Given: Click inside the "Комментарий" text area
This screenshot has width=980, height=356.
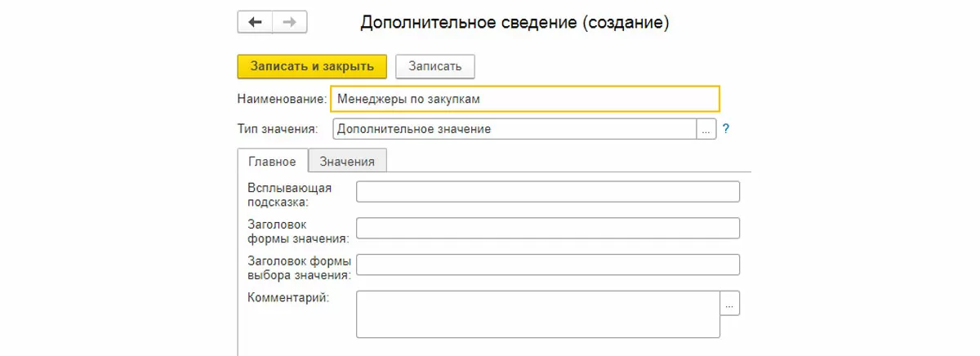Looking at the screenshot, I should pyautogui.click(x=538, y=314).
